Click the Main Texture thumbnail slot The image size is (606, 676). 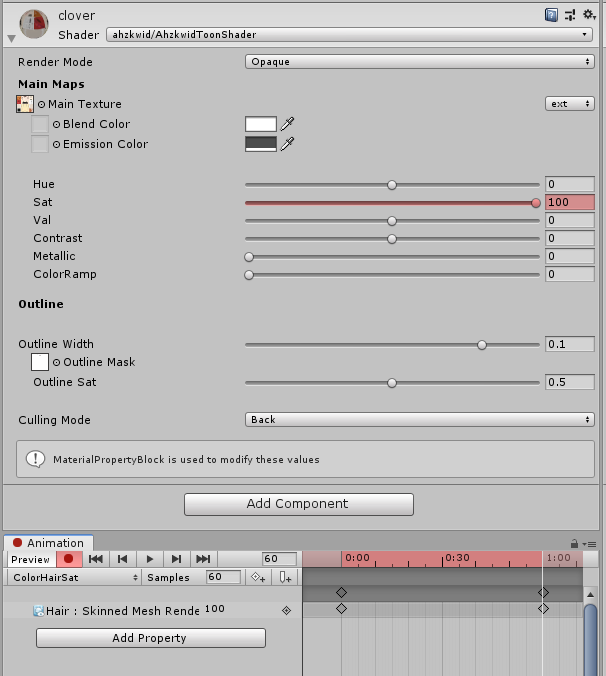(x=25, y=104)
